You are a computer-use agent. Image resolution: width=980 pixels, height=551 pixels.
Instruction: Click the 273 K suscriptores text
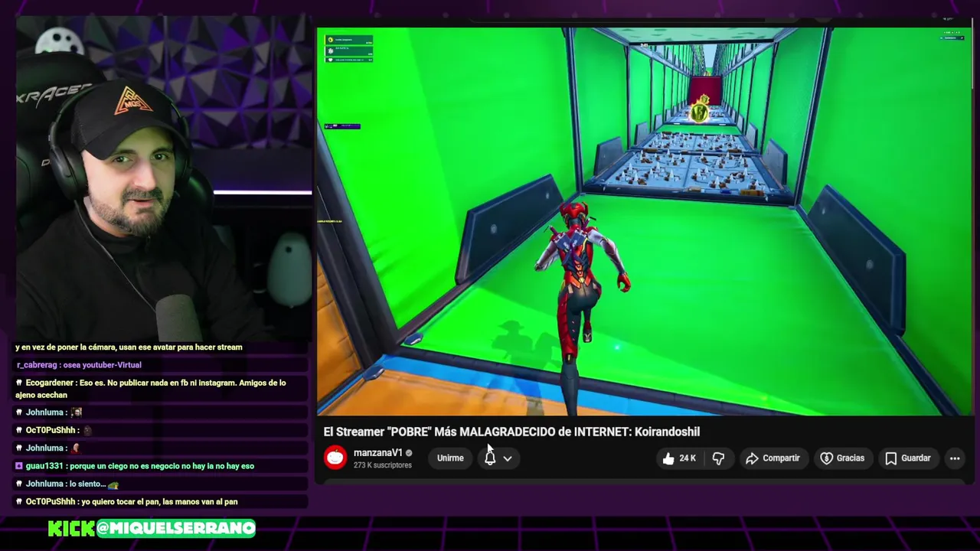pyautogui.click(x=382, y=465)
